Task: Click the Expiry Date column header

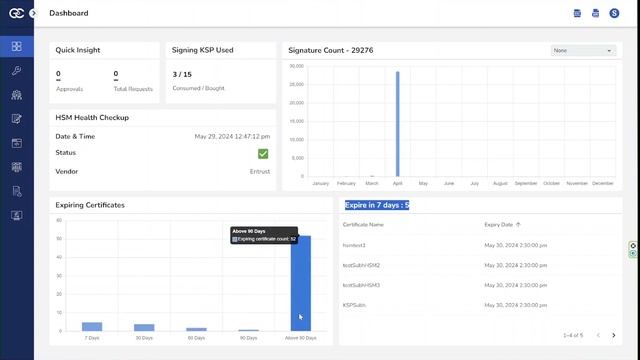Action: 498,224
